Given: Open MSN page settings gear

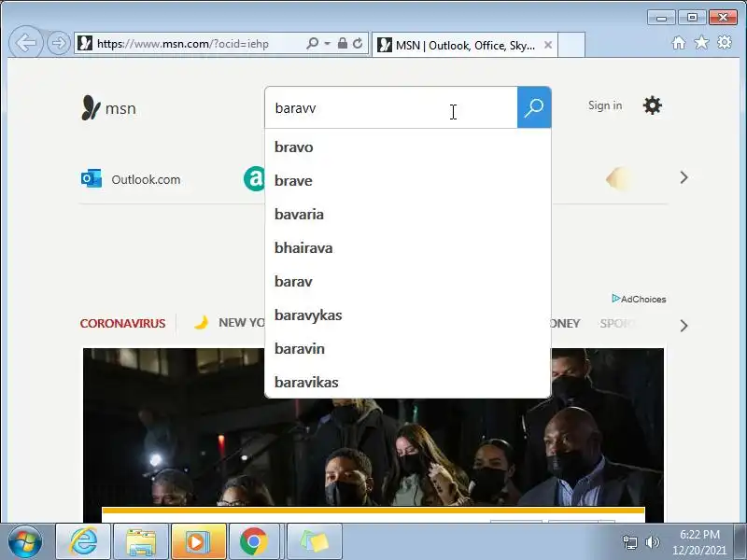Looking at the screenshot, I should point(652,105).
